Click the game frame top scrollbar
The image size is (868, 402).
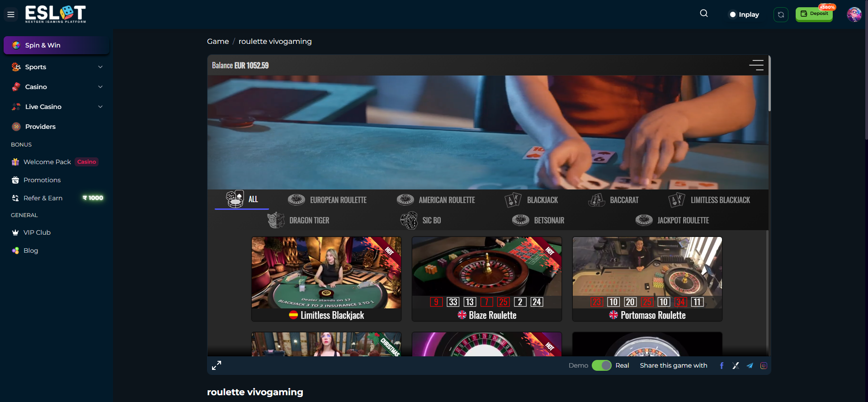click(x=769, y=84)
